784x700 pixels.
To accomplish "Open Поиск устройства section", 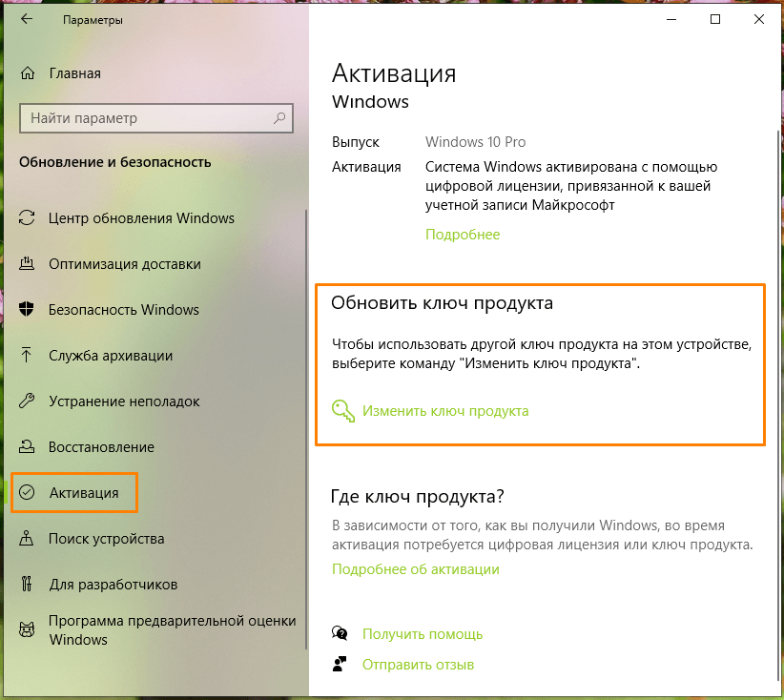I will [107, 539].
